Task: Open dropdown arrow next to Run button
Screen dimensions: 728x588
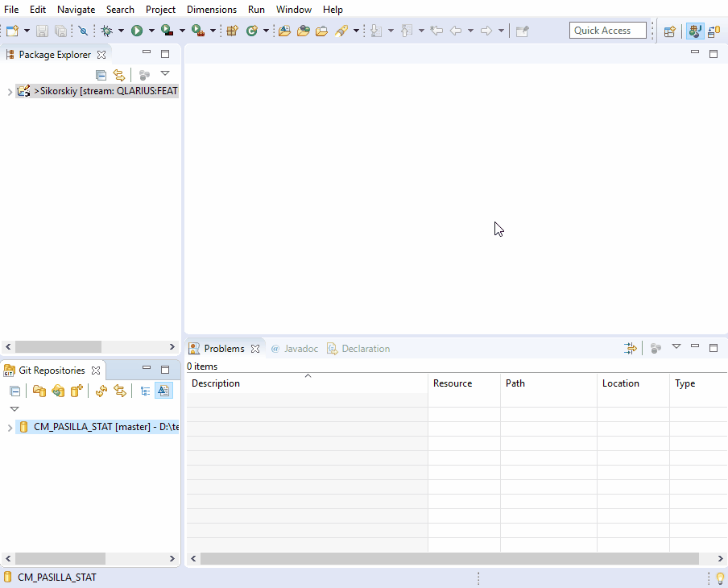Action: coord(151,31)
